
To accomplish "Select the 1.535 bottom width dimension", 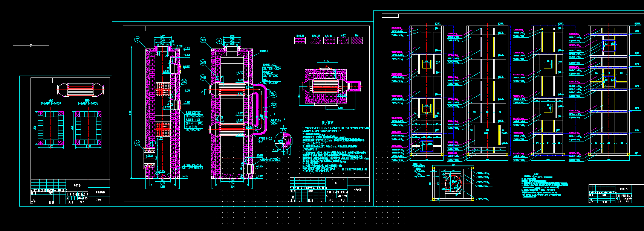I will (x=163, y=187).
